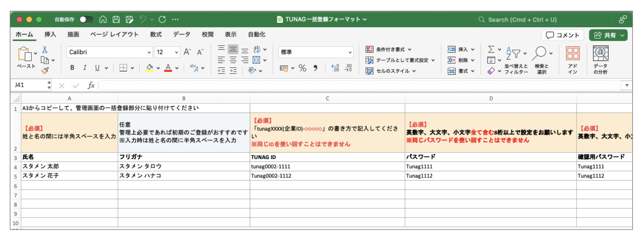Click the Undo arrow icon

click(x=143, y=19)
